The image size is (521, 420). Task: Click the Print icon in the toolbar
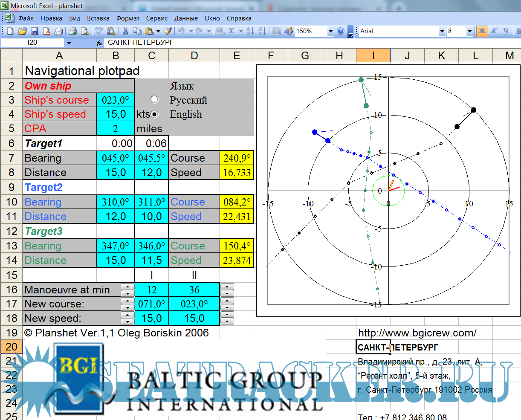[x=72, y=31]
